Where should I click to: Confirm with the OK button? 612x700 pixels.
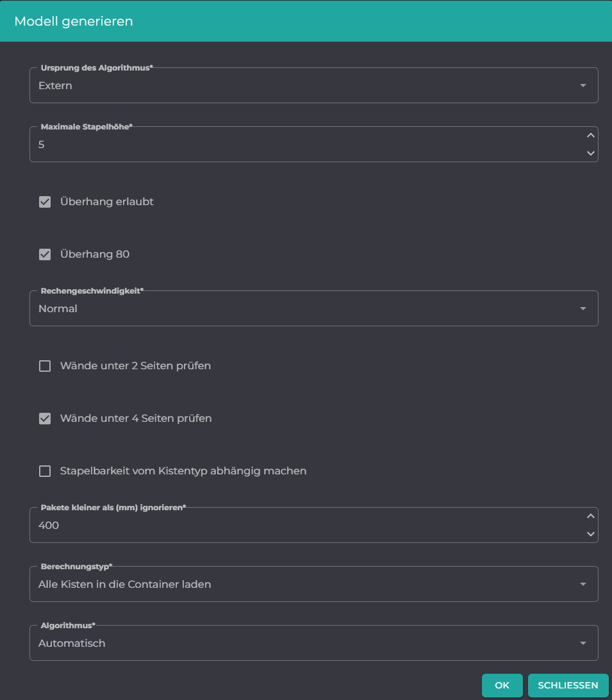(502, 685)
